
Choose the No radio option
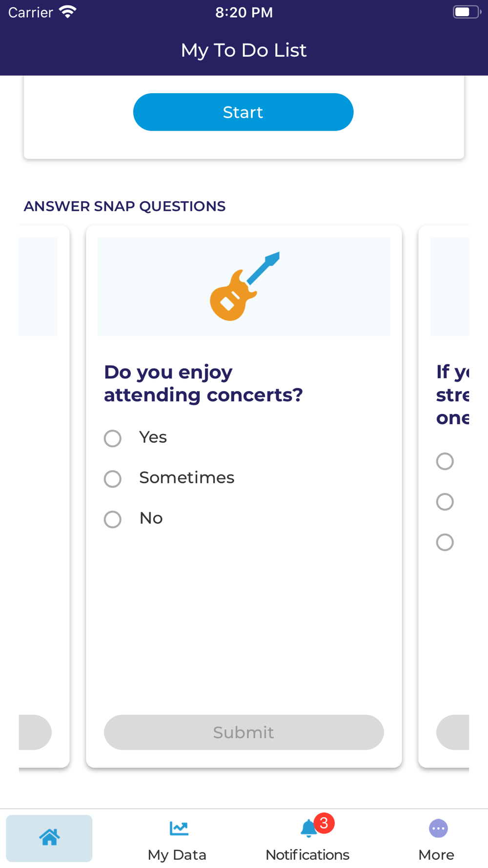113,519
